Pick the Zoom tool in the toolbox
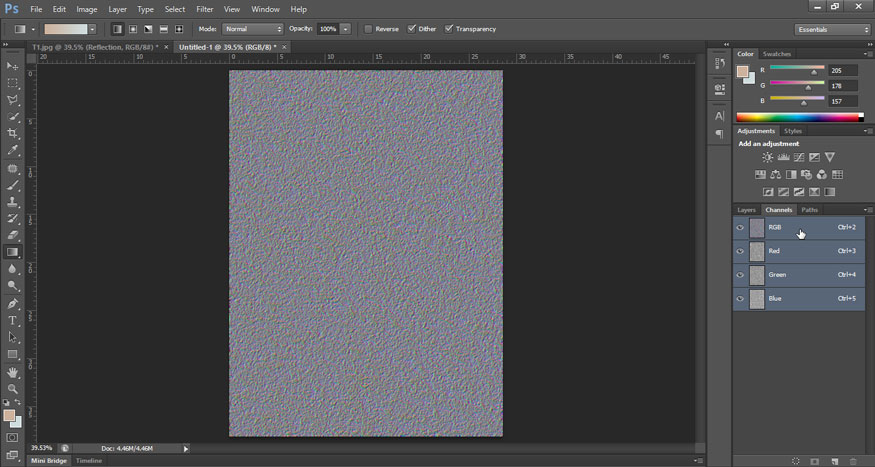875x467 pixels. click(x=13, y=389)
